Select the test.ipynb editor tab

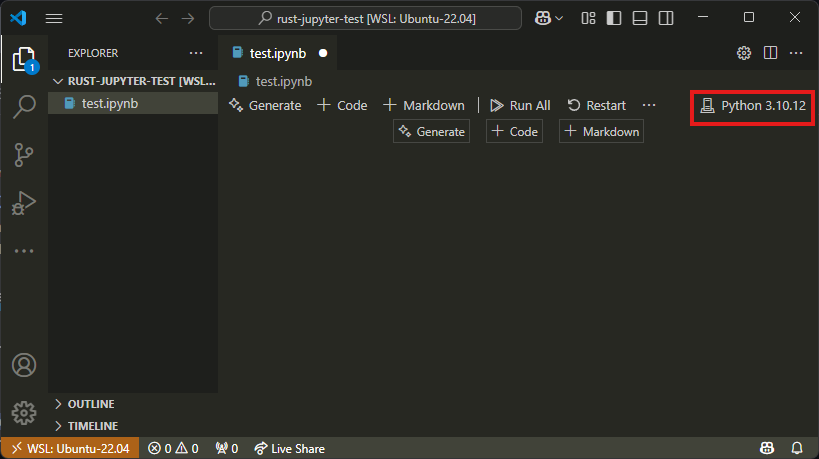(277, 53)
